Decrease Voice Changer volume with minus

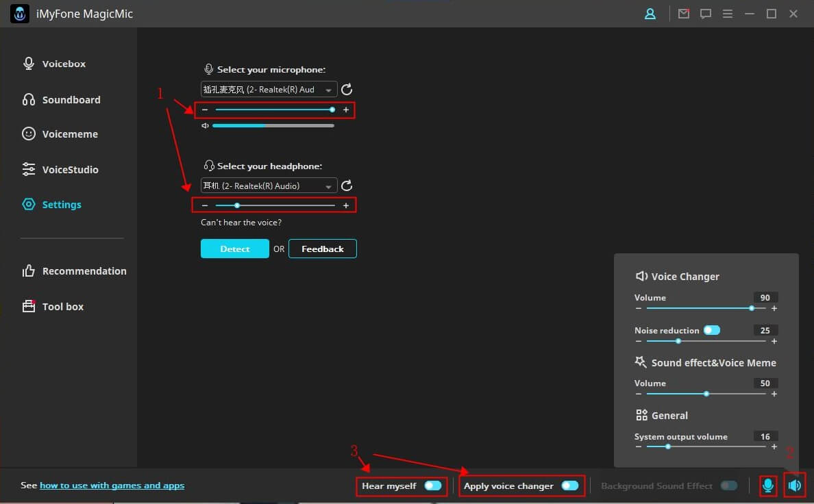click(x=639, y=308)
